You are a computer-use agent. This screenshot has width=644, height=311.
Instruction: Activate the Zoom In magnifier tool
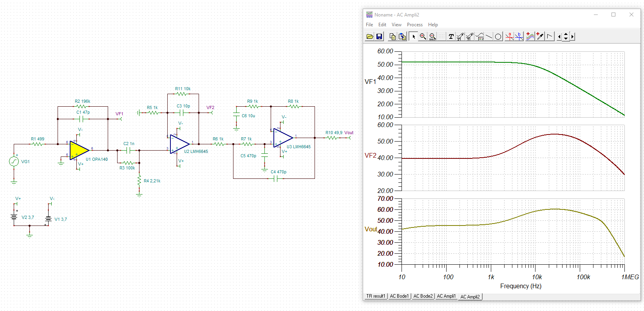(423, 36)
